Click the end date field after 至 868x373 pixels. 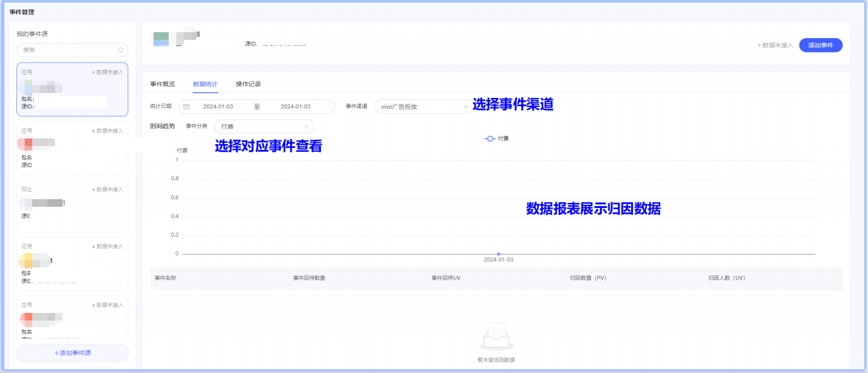295,107
